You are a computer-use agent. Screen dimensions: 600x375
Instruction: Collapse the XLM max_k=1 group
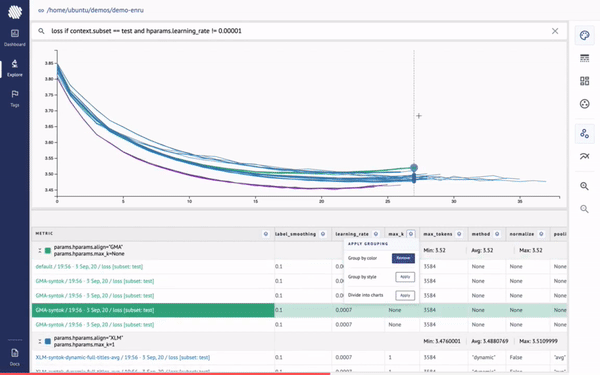click(x=39, y=341)
